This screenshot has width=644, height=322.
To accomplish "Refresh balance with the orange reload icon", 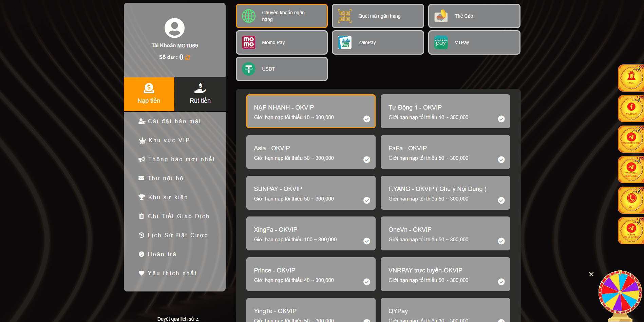I will 188,57.
